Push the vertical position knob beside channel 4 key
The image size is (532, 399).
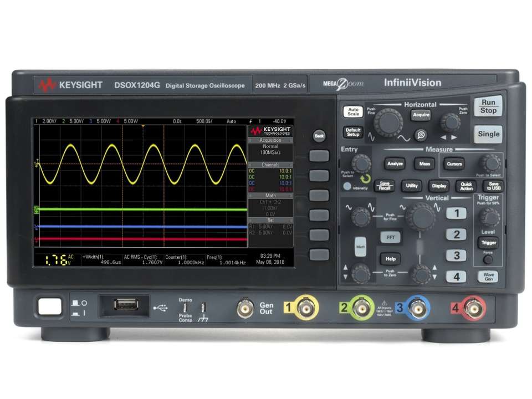421,273
